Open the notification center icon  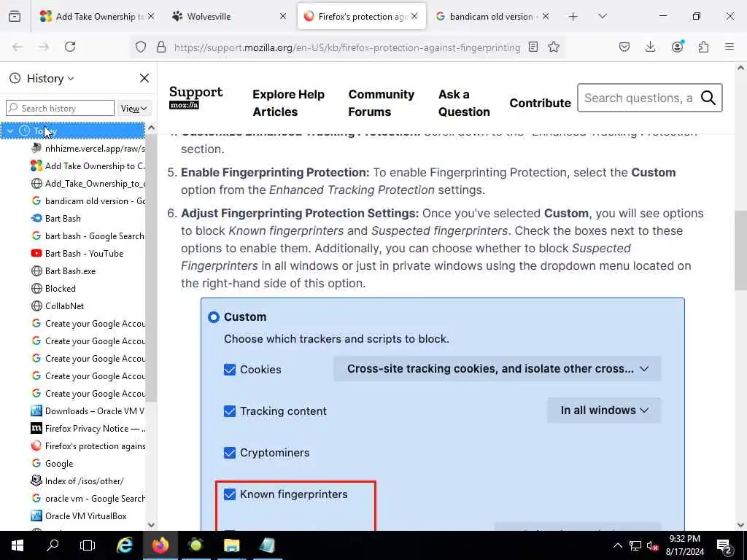724,545
